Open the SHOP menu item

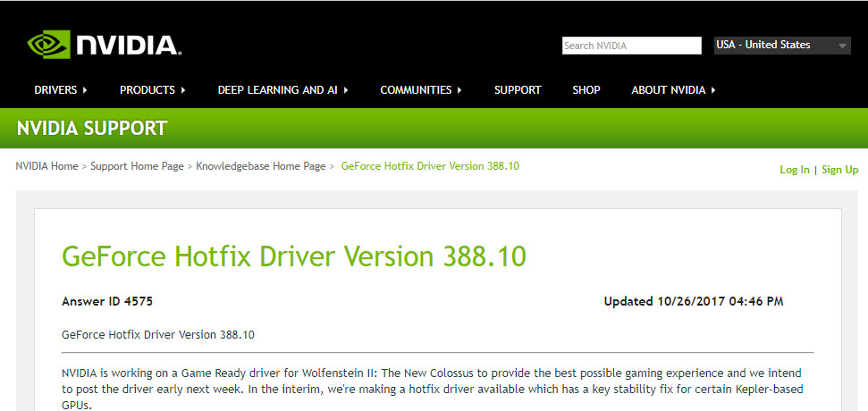click(586, 90)
